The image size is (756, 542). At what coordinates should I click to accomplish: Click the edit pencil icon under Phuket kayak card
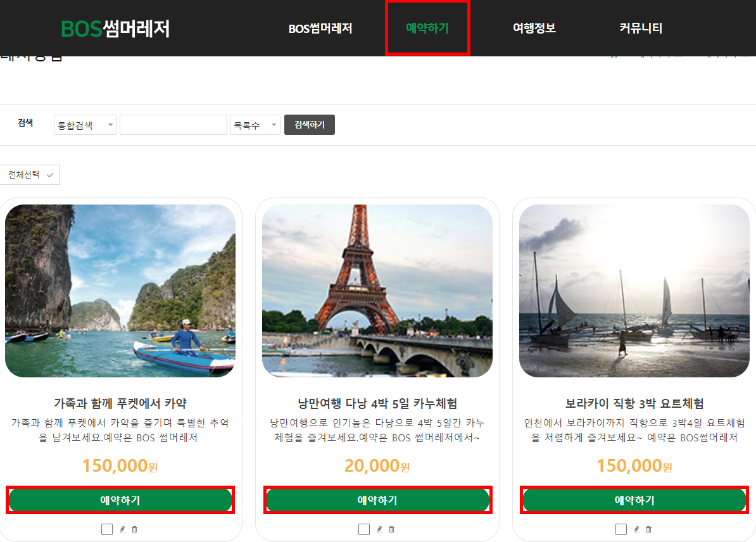[x=123, y=529]
